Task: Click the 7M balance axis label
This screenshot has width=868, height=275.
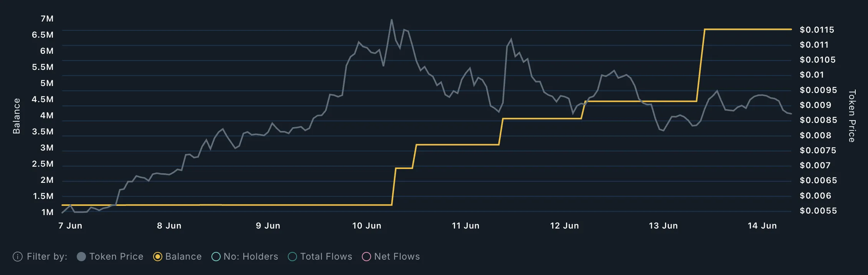Action: (x=47, y=19)
